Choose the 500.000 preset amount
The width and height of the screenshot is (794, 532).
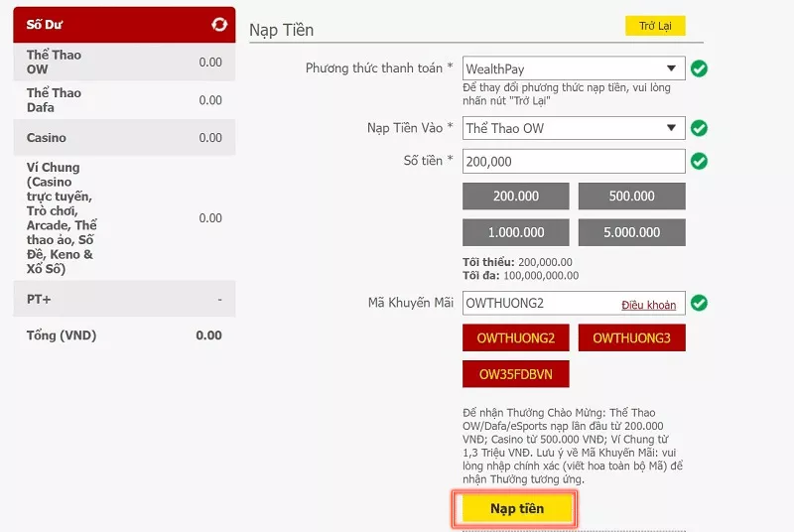tap(631, 197)
